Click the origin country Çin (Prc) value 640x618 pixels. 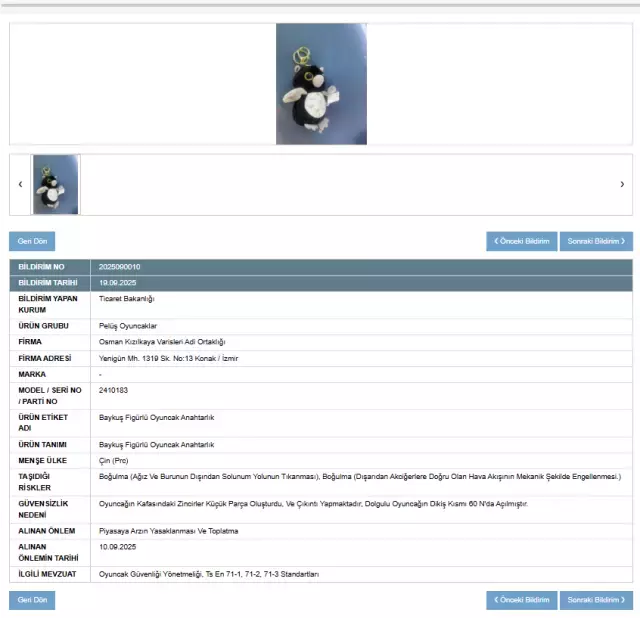(x=114, y=460)
